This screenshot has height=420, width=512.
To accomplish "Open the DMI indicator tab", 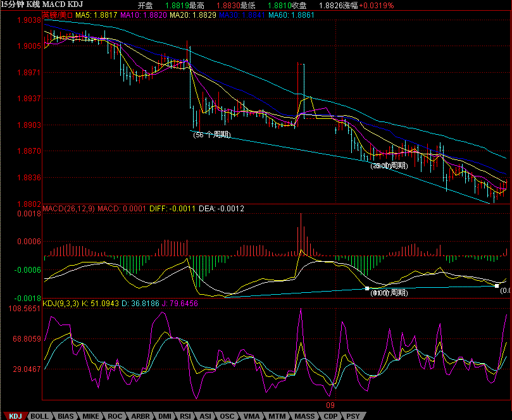I will tap(165, 416).
